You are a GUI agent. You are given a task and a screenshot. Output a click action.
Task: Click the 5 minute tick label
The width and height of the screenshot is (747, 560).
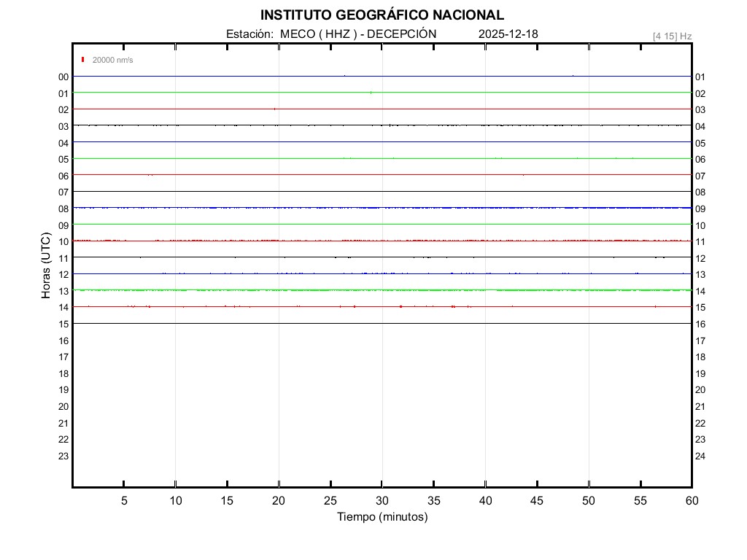click(124, 500)
